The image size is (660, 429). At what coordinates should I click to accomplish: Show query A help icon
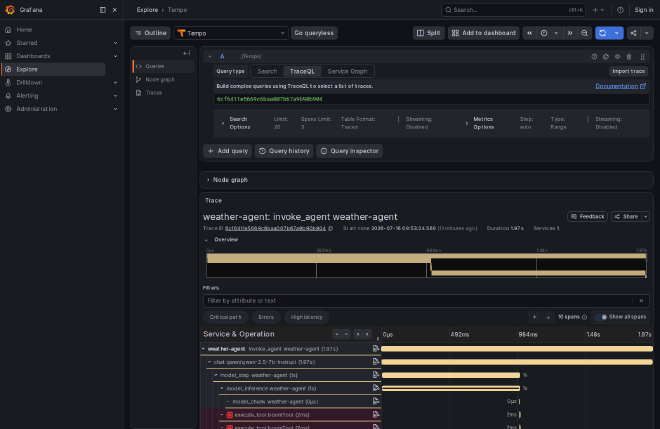[594, 56]
